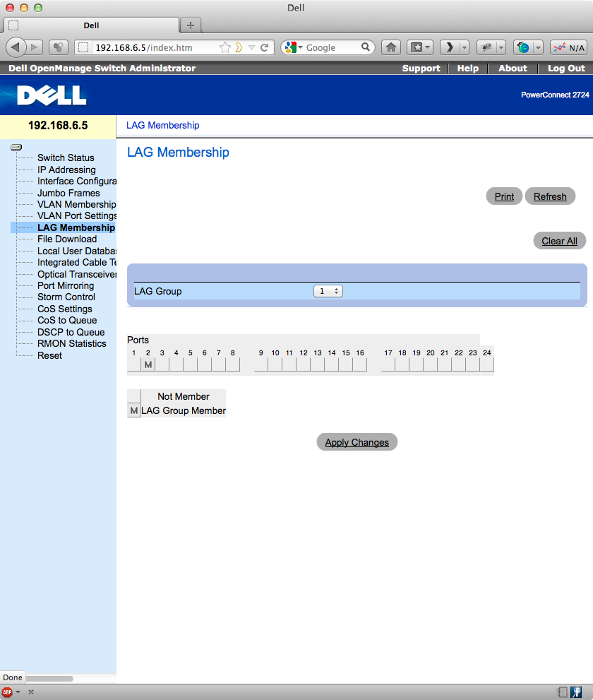Viewport: 593px width, 700px height.
Task: Open RMON Statistics page
Action: [x=72, y=344]
